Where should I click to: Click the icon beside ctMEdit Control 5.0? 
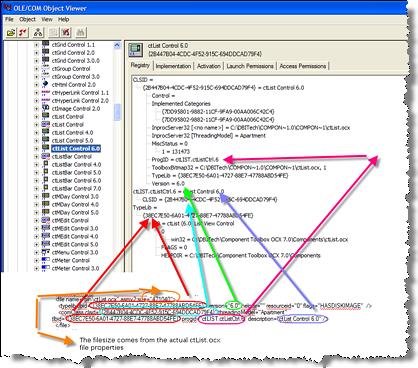[x=46, y=245]
